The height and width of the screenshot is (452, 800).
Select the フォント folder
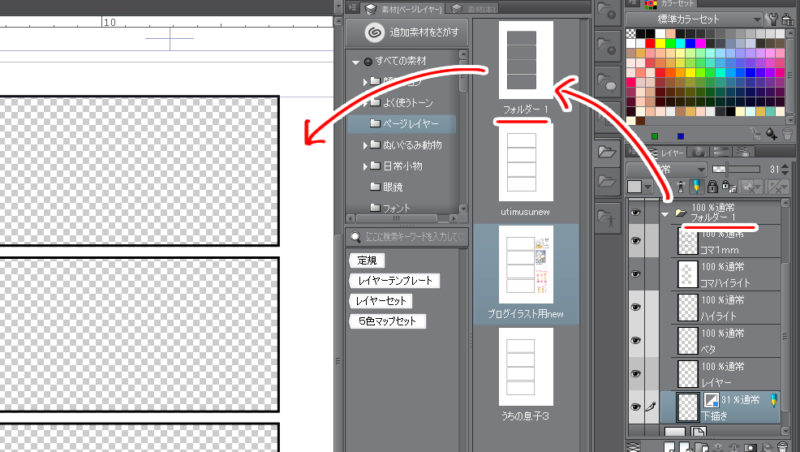coord(390,208)
